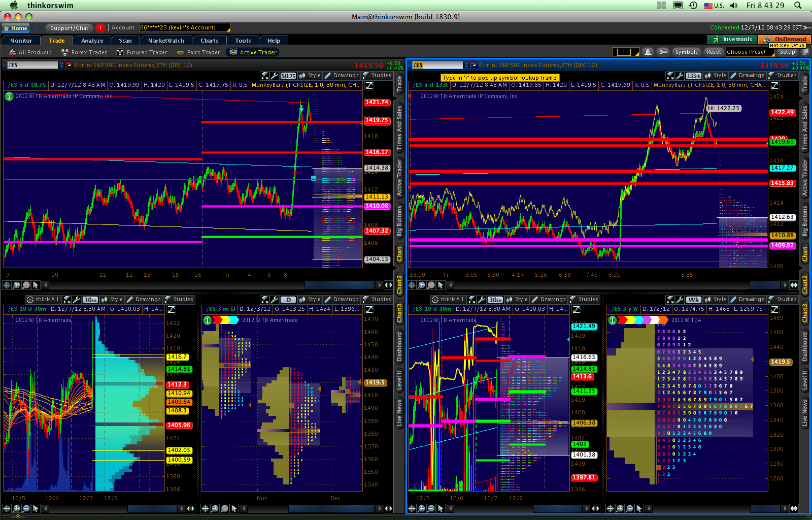Open Drawings menu in top-left chart
Image resolution: width=812 pixels, height=520 pixels.
point(342,75)
